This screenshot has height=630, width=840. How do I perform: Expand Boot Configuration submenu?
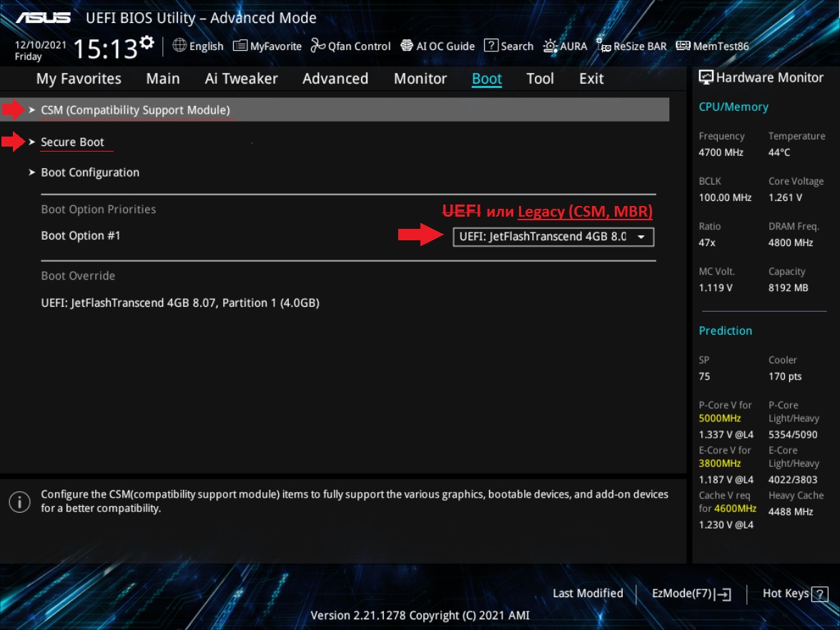[x=90, y=172]
